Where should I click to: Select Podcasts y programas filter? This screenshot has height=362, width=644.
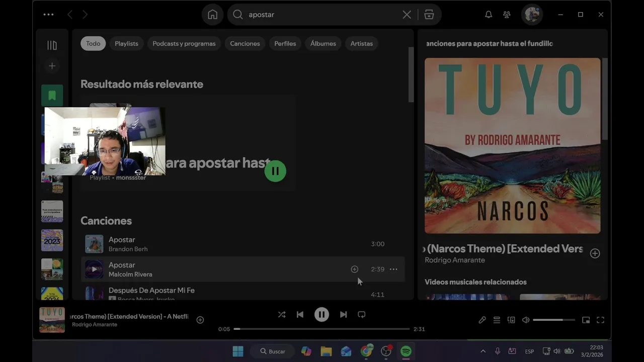point(184,43)
